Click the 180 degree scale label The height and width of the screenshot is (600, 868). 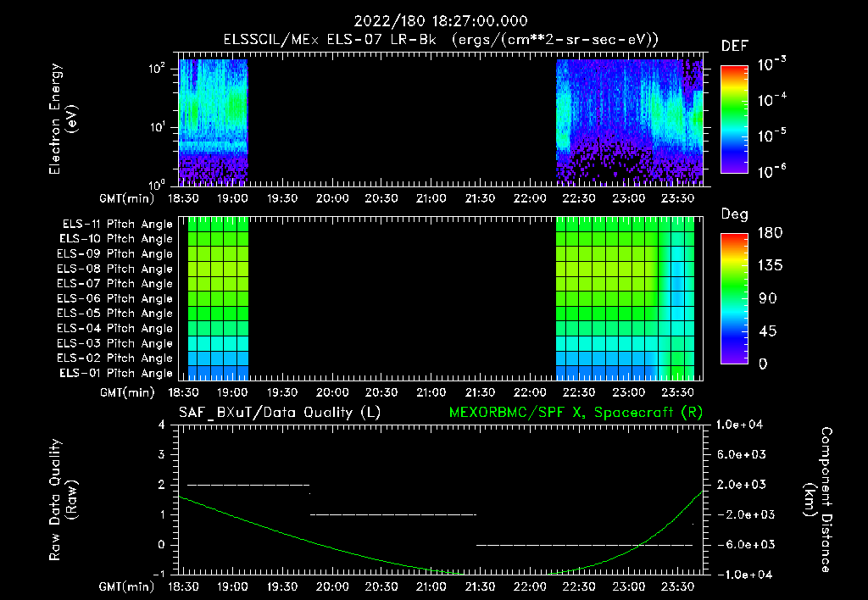770,233
